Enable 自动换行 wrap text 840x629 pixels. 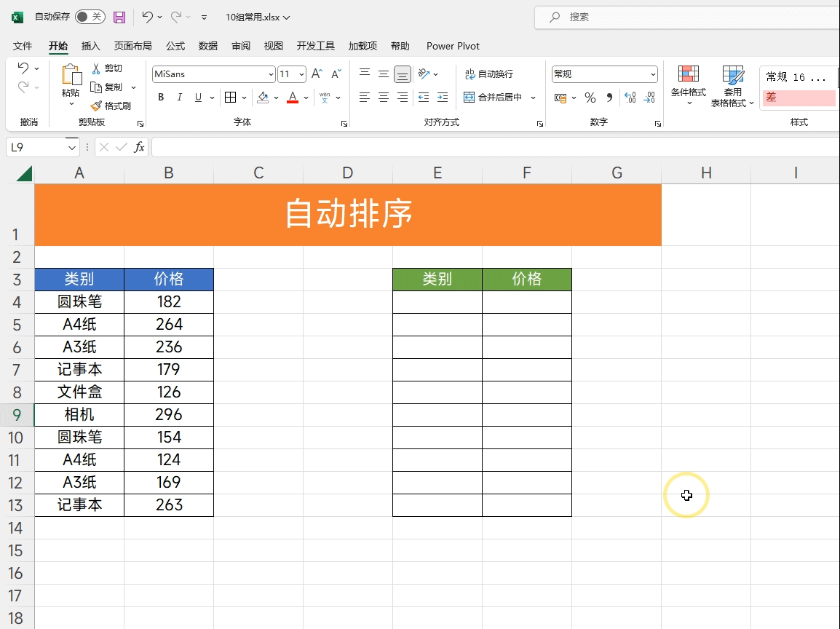click(489, 74)
